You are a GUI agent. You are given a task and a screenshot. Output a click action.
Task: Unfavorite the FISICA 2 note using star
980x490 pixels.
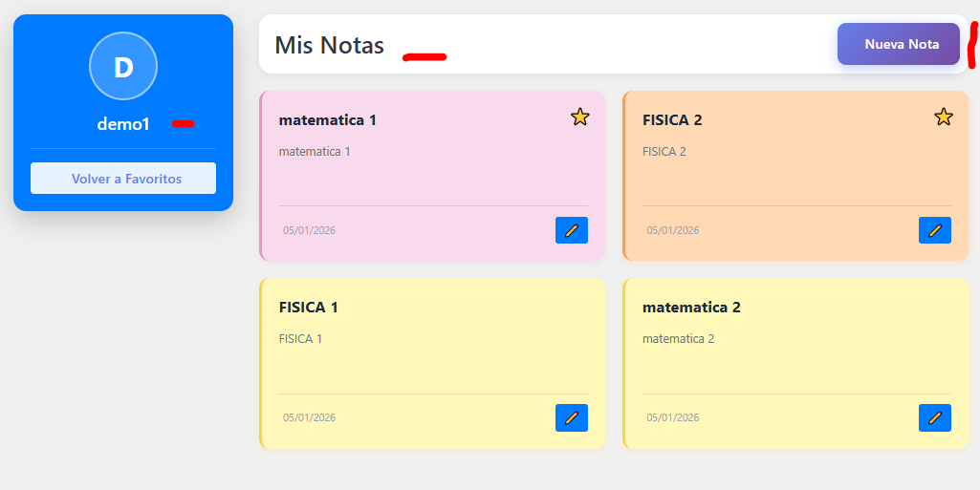click(944, 117)
